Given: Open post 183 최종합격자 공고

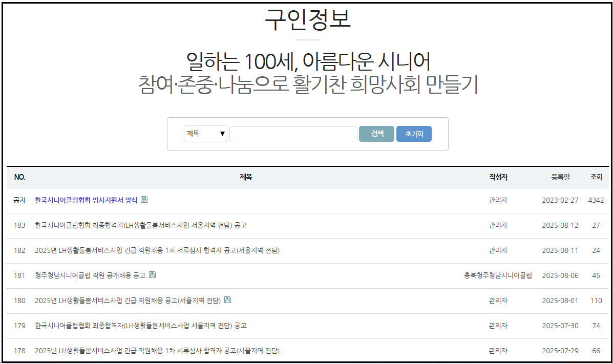Looking at the screenshot, I should coord(141,225).
